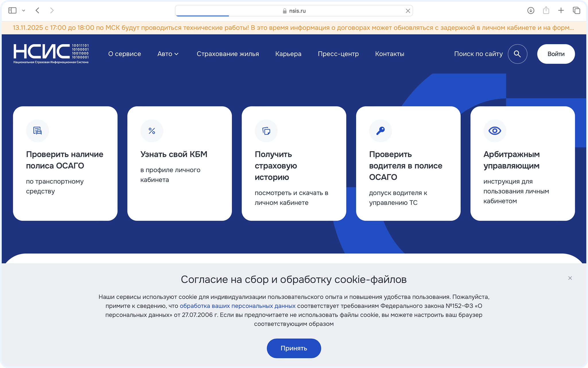This screenshot has width=588, height=368.
Task: Open Safari downloads icon
Action: (x=531, y=11)
